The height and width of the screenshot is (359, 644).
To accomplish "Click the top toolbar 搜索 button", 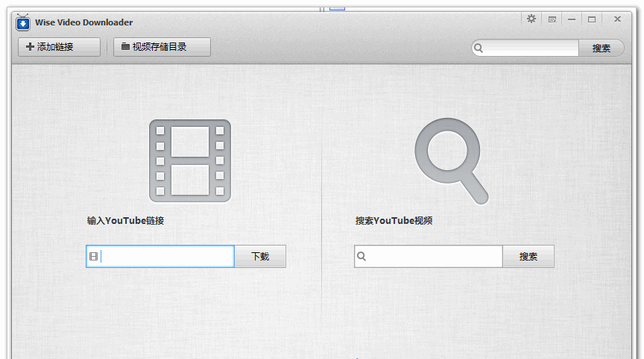I will 601,48.
